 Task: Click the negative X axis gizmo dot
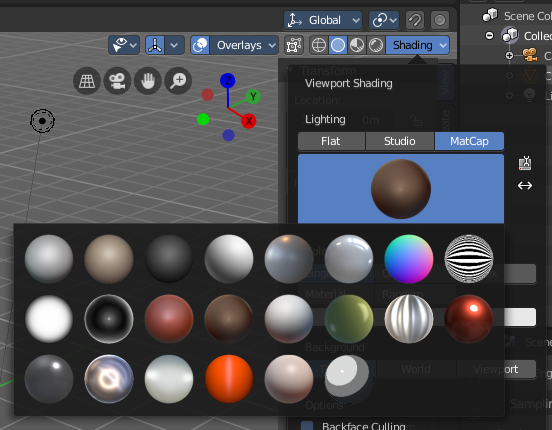pos(207,94)
